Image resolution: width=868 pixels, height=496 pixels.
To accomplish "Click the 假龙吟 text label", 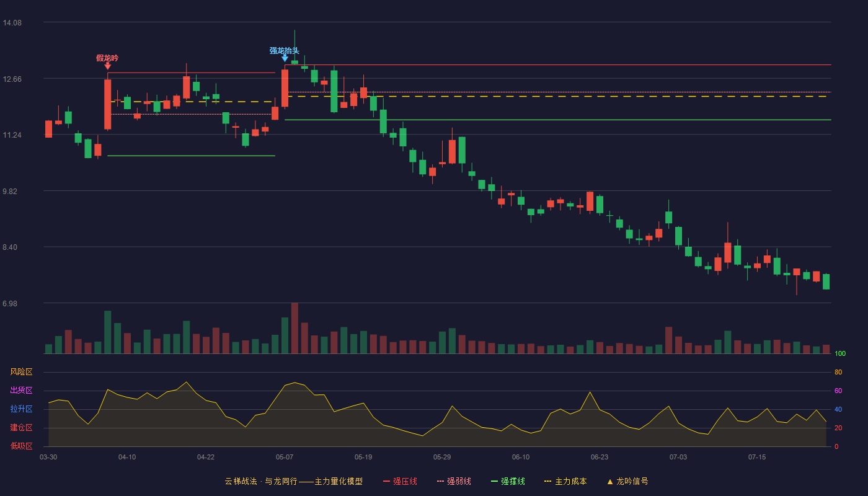I will [x=107, y=58].
